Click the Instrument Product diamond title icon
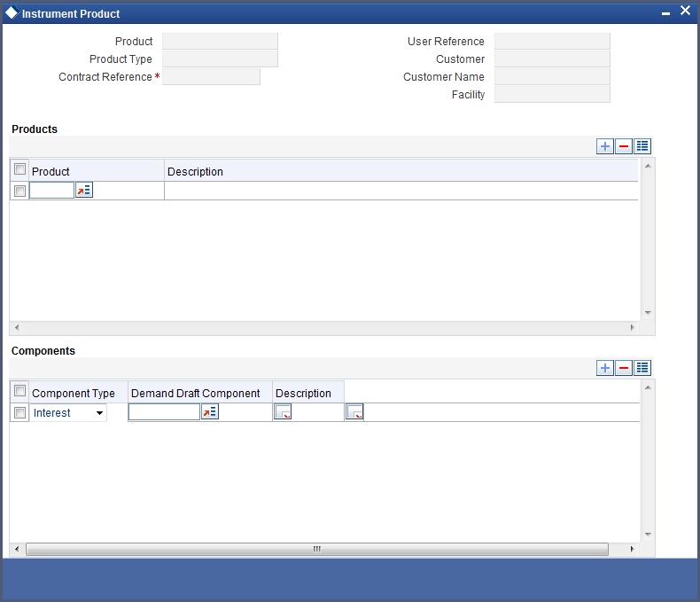The image size is (700, 602). [x=12, y=12]
